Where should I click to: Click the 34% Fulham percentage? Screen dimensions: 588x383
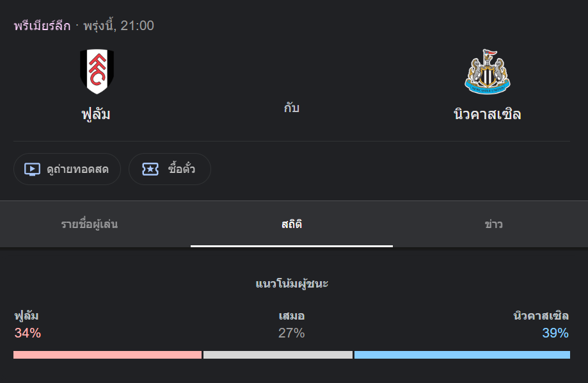28,333
